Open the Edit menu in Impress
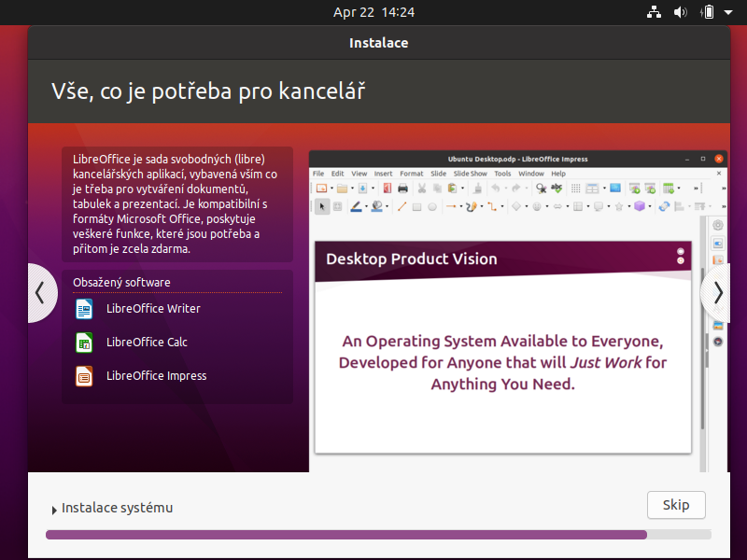747x560 pixels. (338, 174)
